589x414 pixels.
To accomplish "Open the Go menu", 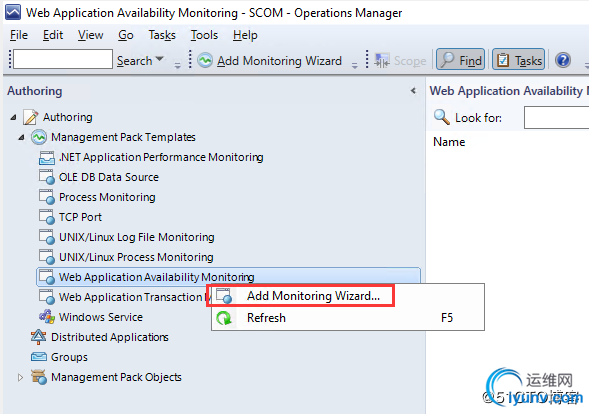I will (x=125, y=35).
